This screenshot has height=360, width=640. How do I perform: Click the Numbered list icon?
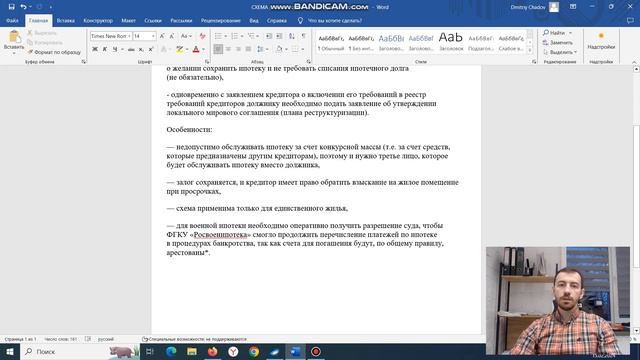235,36
